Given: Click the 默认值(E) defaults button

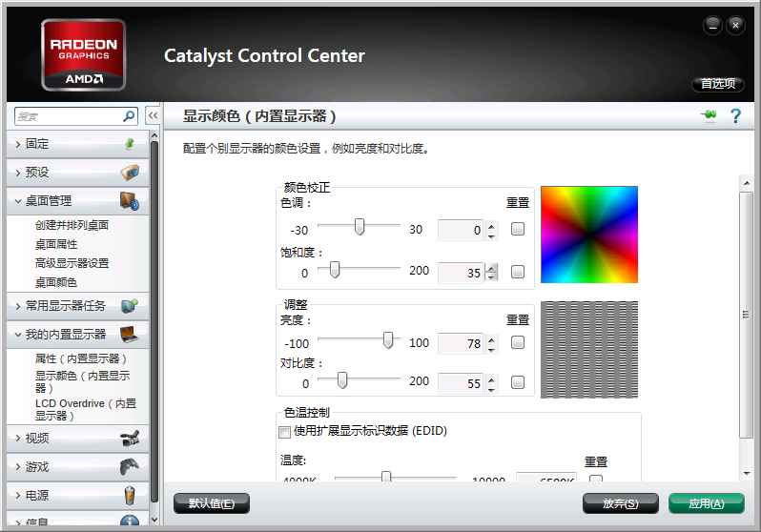Looking at the screenshot, I should [212, 503].
